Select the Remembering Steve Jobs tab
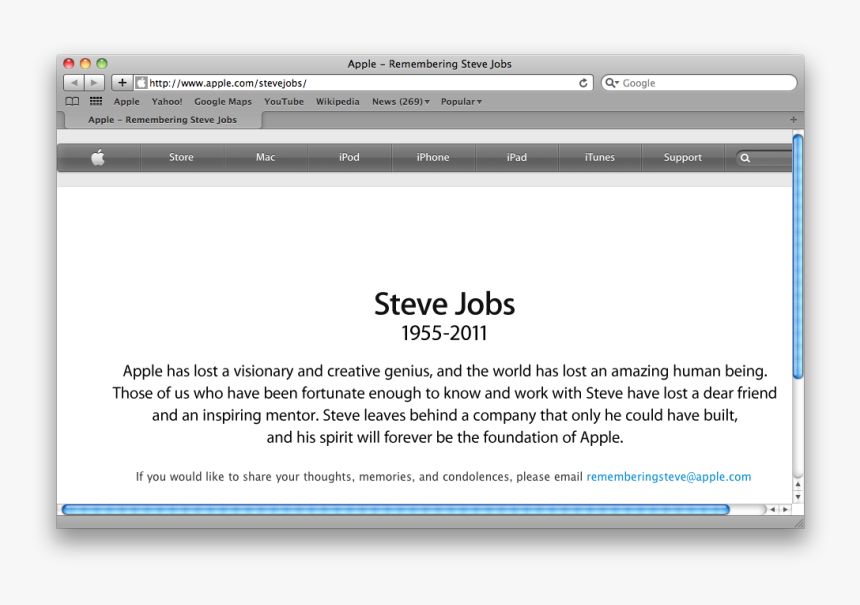Viewport: 860px width, 605px height. (162, 120)
